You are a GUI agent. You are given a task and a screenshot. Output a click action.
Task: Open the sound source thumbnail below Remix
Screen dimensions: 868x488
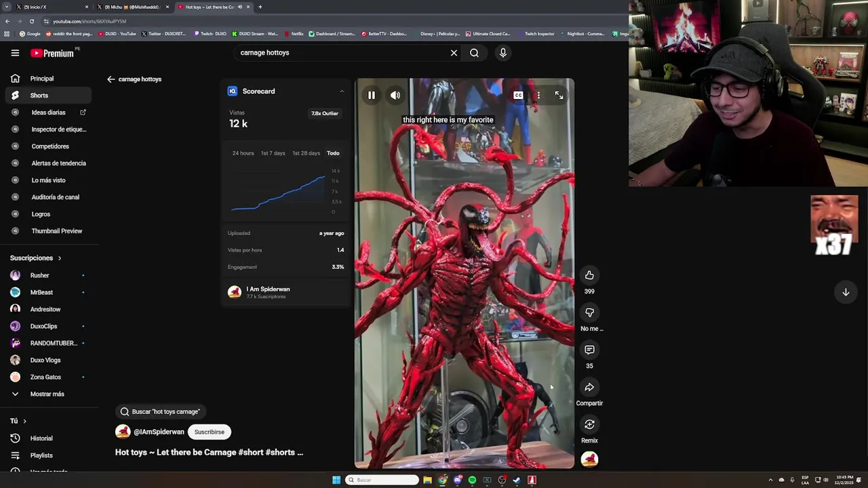[589, 460]
